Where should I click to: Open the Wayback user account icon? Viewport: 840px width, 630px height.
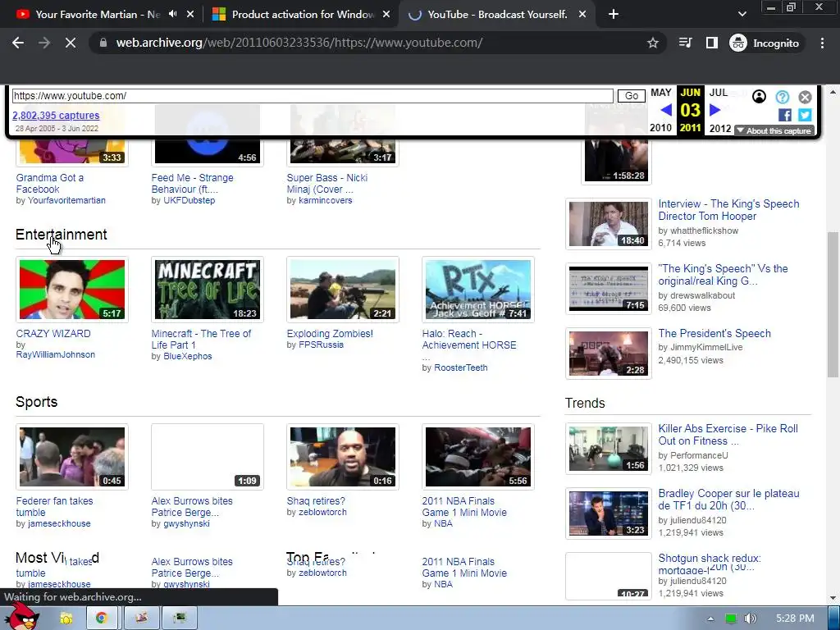759,97
